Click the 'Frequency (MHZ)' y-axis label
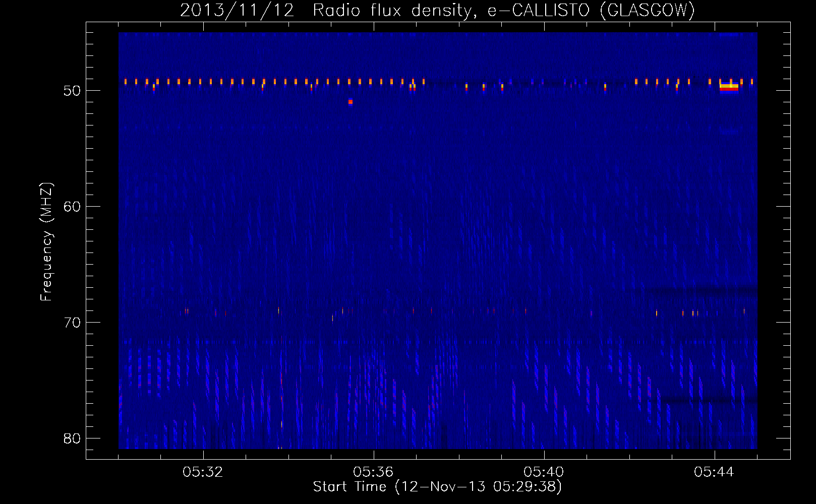The width and height of the screenshot is (816, 504). 46,242
